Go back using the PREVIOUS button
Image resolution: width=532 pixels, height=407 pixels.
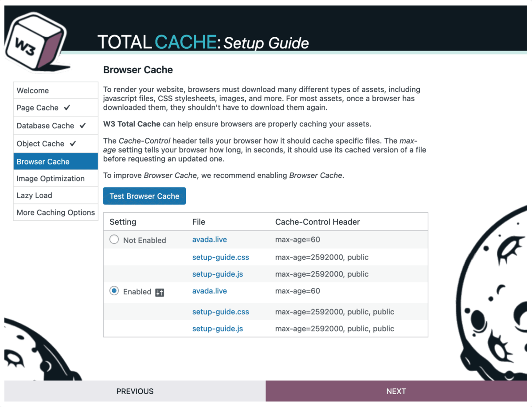coord(135,391)
